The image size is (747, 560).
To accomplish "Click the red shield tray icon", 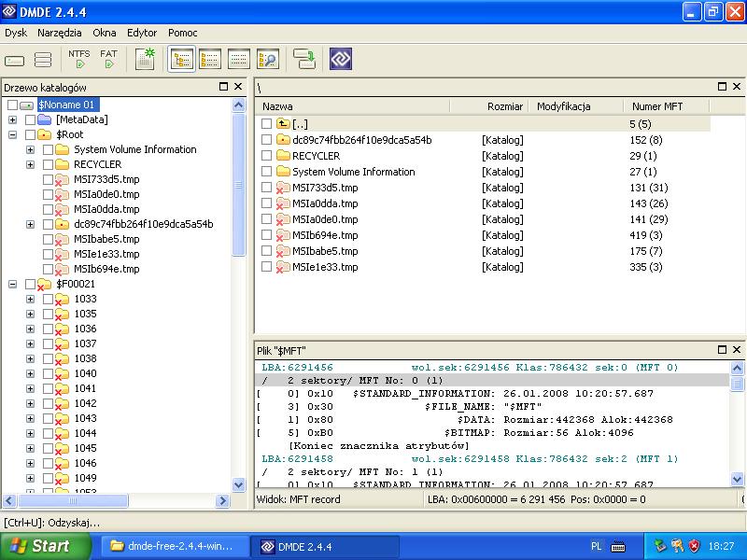I will (x=695, y=546).
